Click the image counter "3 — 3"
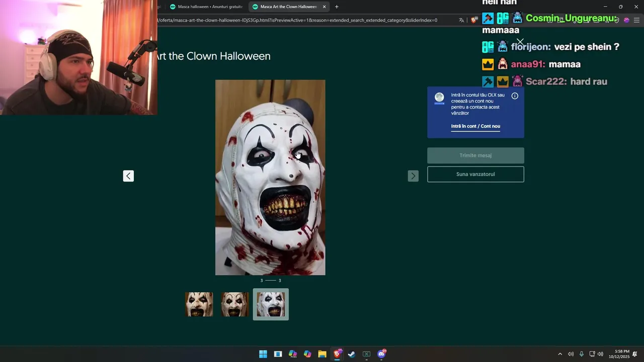This screenshot has width=644, height=362. click(x=271, y=281)
